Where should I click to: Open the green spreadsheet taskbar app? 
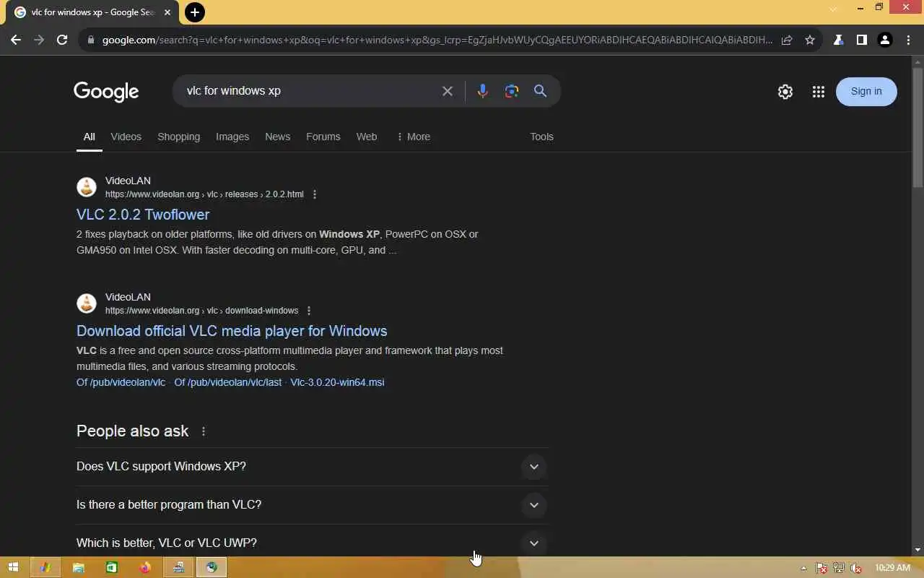point(112,568)
